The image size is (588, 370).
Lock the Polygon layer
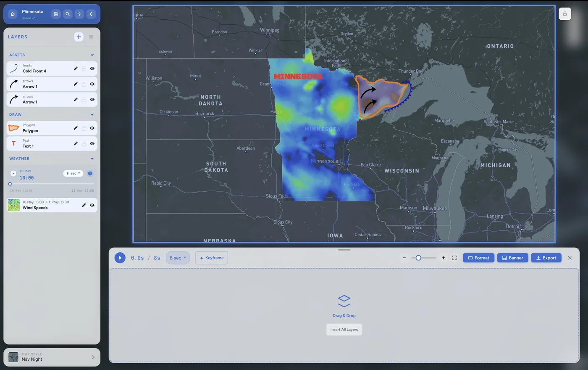(84, 128)
